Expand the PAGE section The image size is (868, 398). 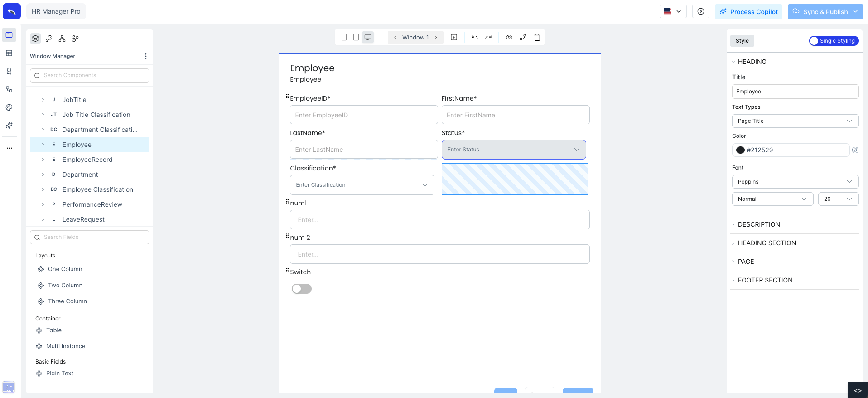(x=795, y=262)
